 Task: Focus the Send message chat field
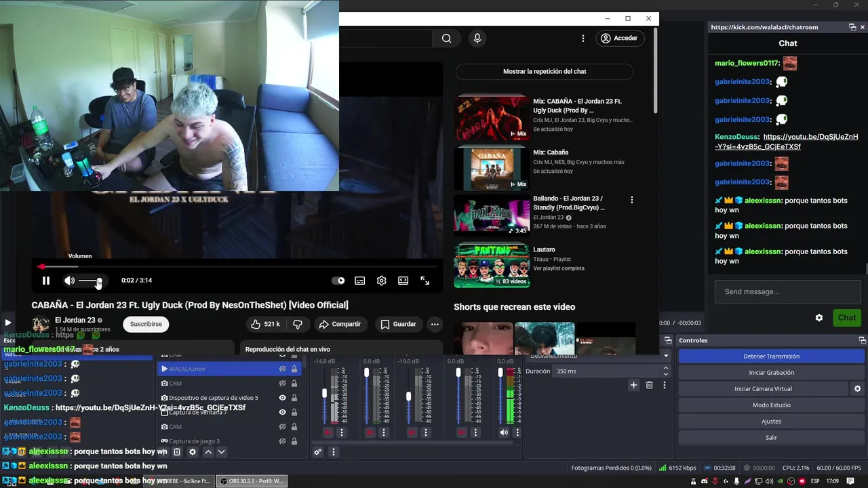(x=787, y=292)
